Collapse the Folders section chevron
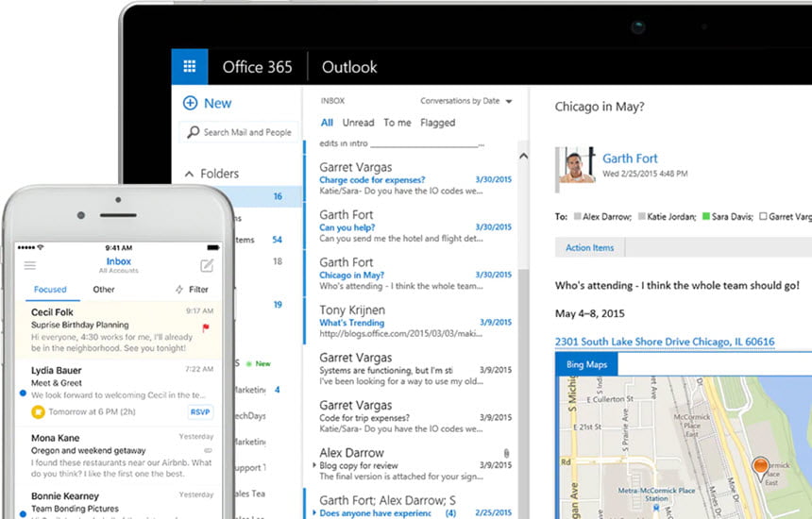This screenshot has width=812, height=519. click(x=189, y=174)
